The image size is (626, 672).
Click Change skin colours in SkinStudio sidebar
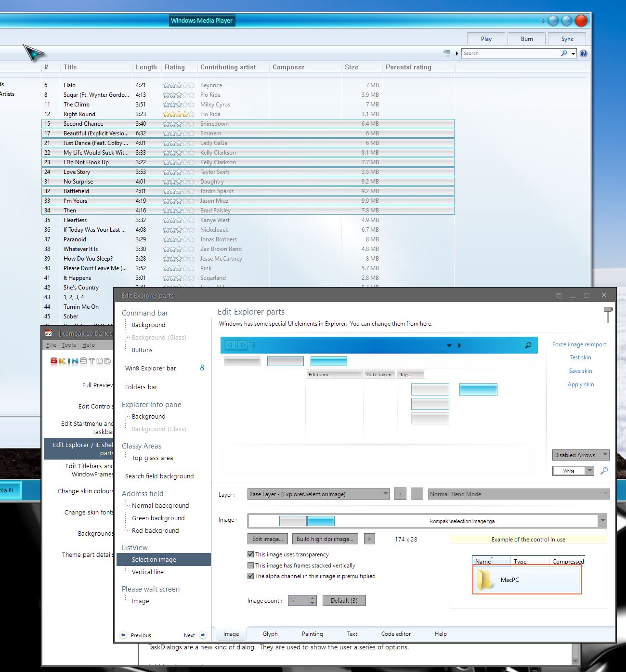(x=86, y=491)
